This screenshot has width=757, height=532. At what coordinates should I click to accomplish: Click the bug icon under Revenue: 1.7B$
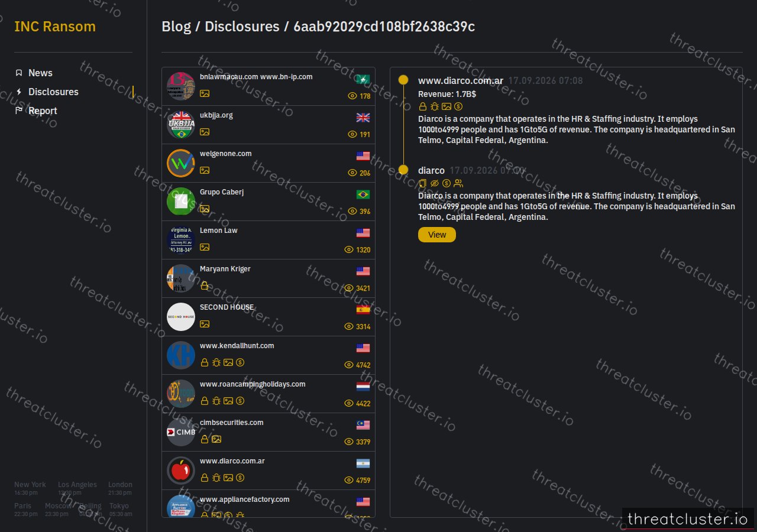[435, 107]
